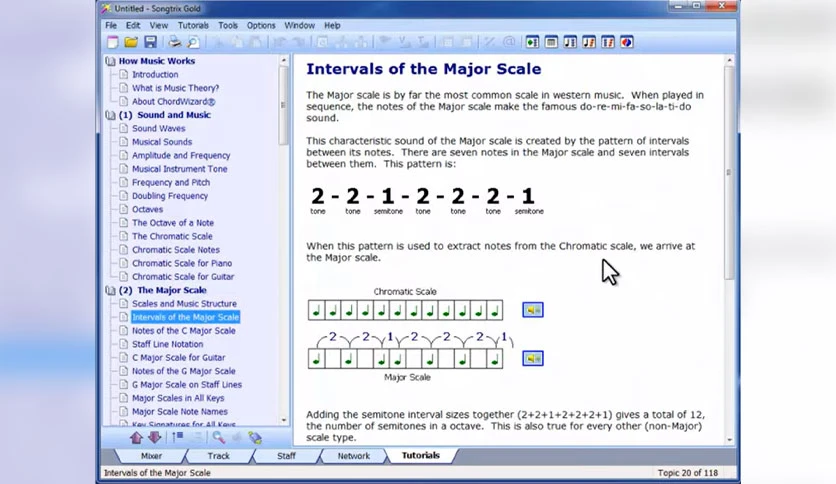
Task: Click the search magnifier below topic list
Action: tap(219, 438)
